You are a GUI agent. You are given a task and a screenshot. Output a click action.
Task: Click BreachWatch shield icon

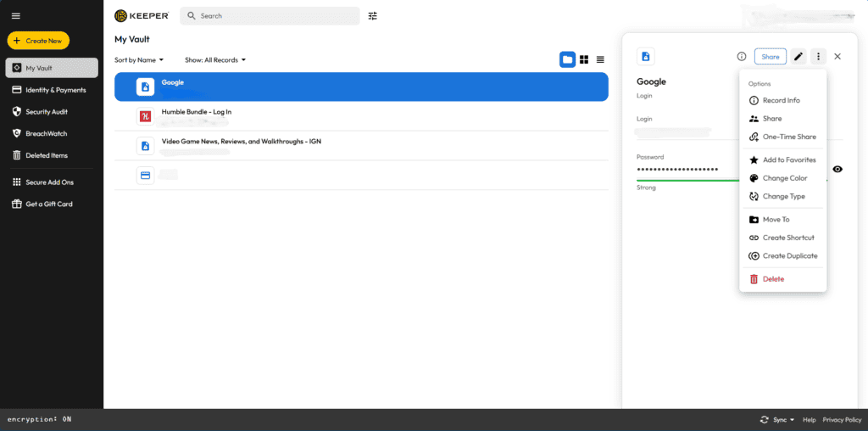click(x=17, y=133)
